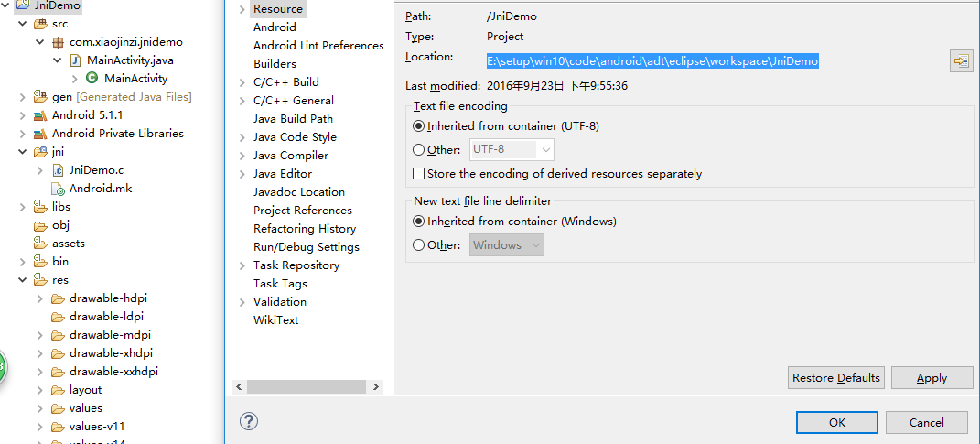The image size is (980, 444).
Task: Click the Android 5.1.1 library icon
Action: 40,115
